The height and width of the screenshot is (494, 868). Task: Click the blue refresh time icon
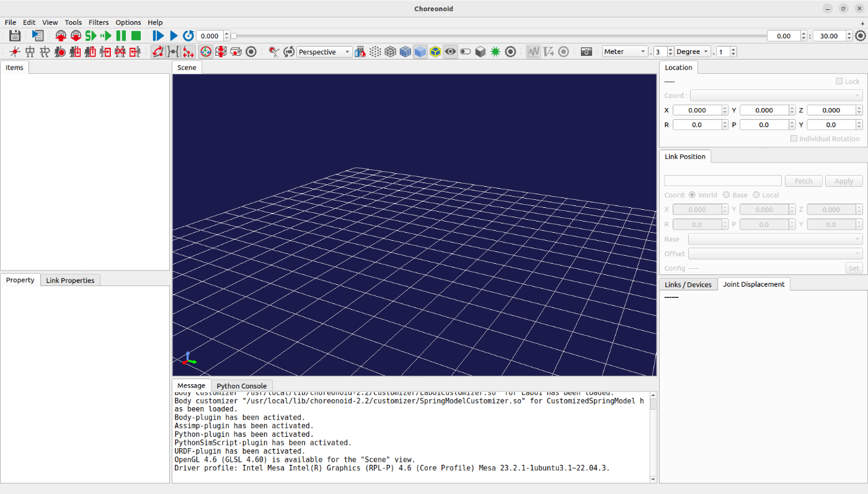coord(188,36)
